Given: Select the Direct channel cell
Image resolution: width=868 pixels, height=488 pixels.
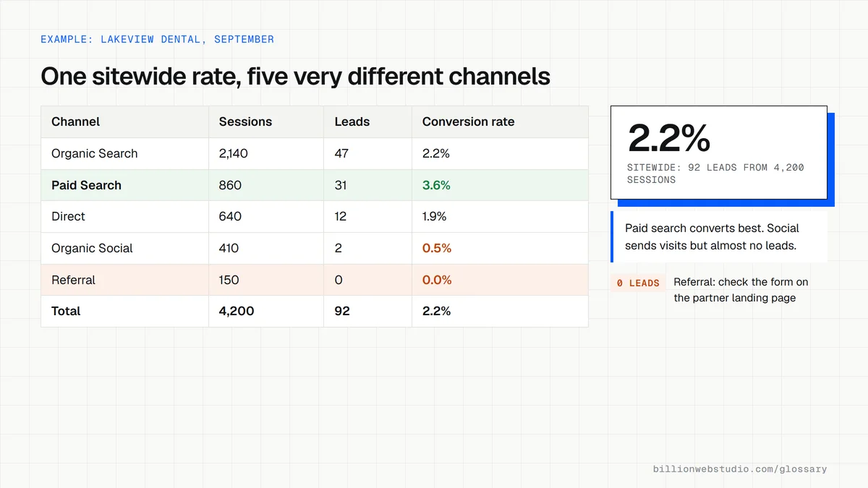Looking at the screenshot, I should [124, 216].
